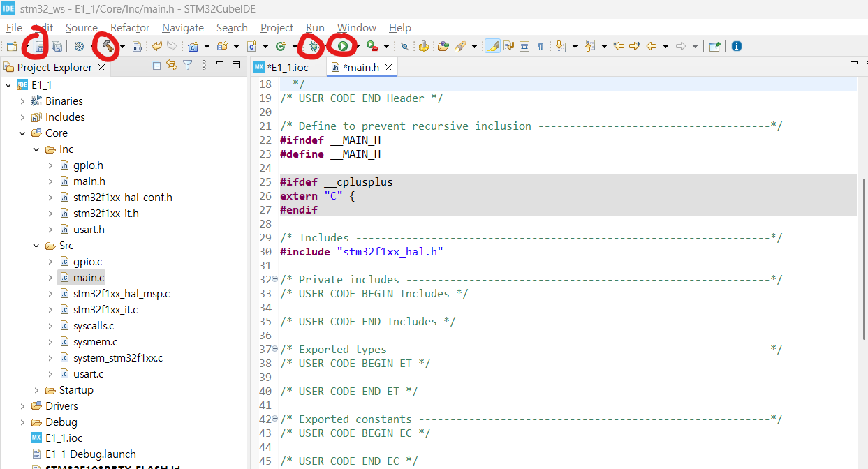Click the Open Element folder icon
Screen dimensions: 868x469
tap(443, 46)
